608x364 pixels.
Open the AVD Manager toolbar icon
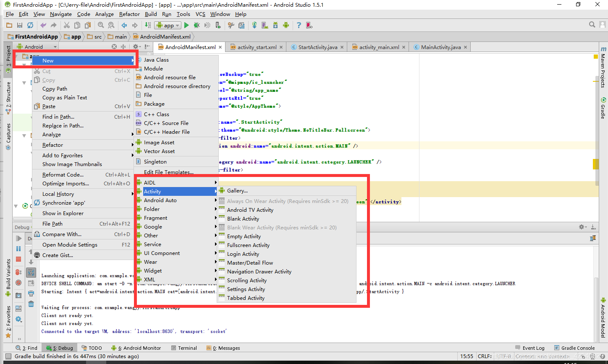[x=265, y=25]
